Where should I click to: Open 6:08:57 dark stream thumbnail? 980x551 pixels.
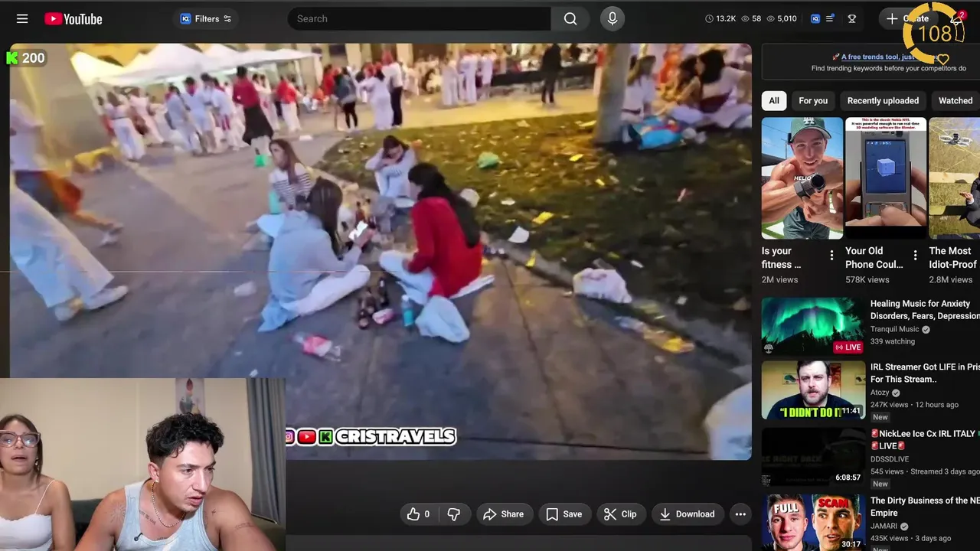coord(813,456)
